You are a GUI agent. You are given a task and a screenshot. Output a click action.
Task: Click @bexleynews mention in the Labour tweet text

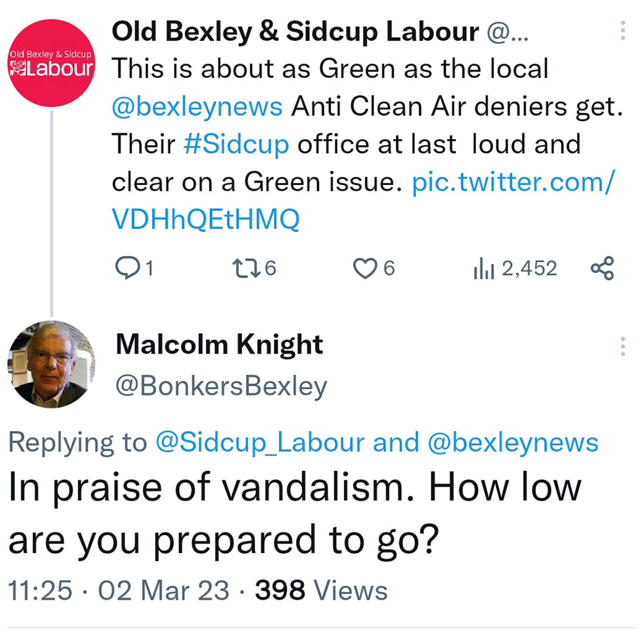[x=197, y=106]
